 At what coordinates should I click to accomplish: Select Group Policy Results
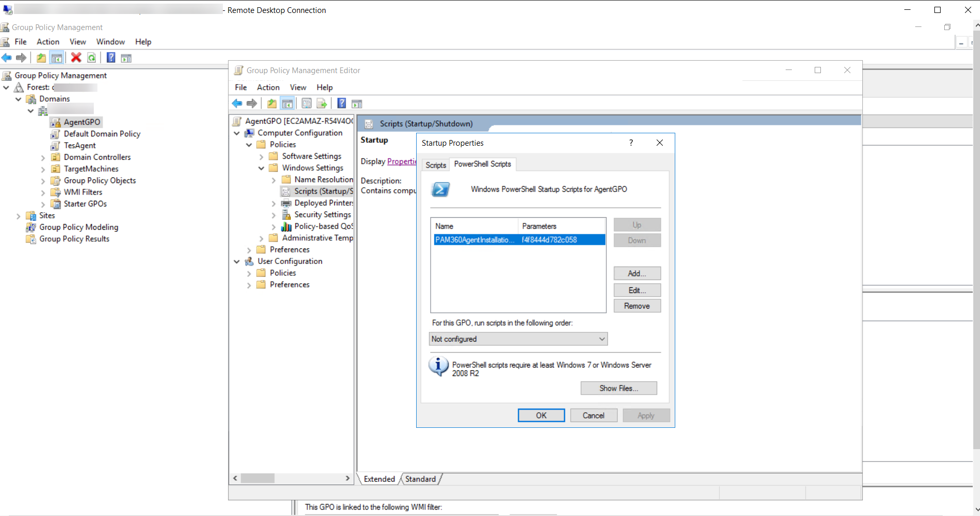point(74,239)
